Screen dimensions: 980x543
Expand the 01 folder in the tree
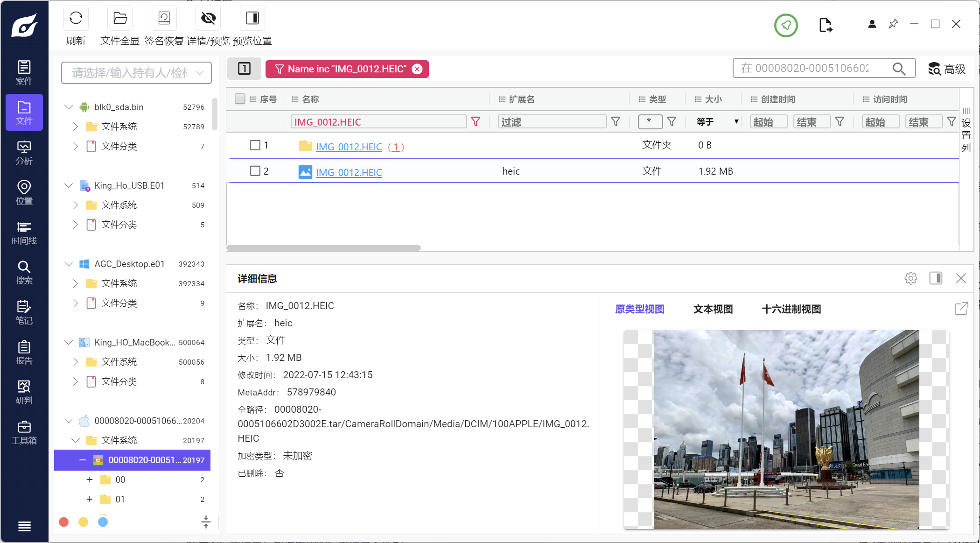90,499
